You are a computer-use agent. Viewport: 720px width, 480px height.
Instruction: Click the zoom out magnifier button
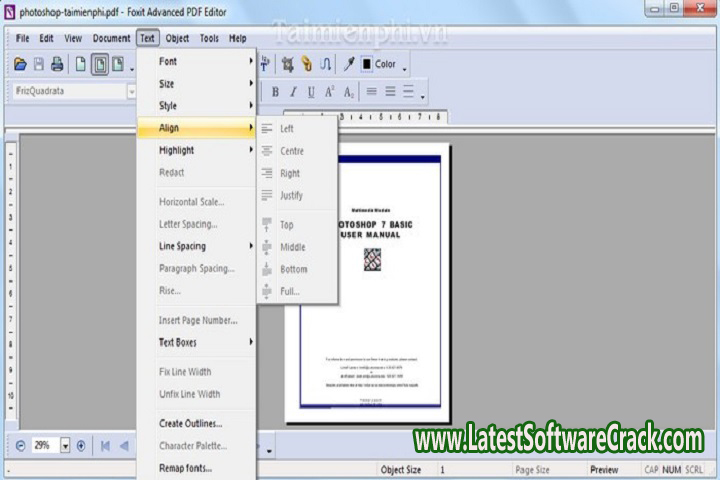21,445
